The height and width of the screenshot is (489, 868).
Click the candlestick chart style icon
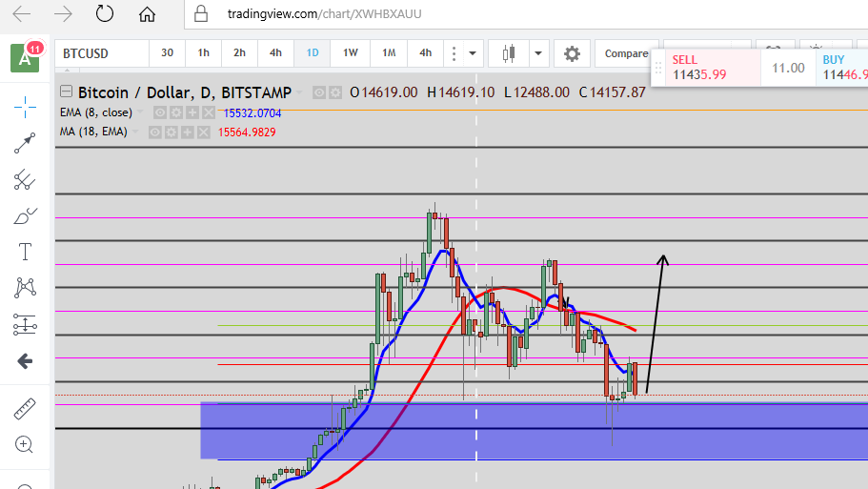[x=509, y=53]
